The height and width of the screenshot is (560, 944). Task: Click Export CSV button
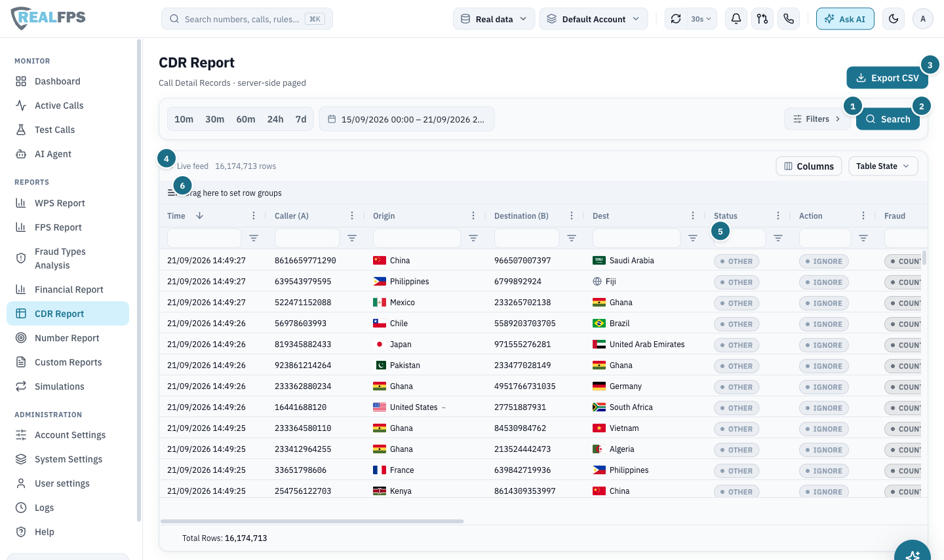[x=887, y=77]
